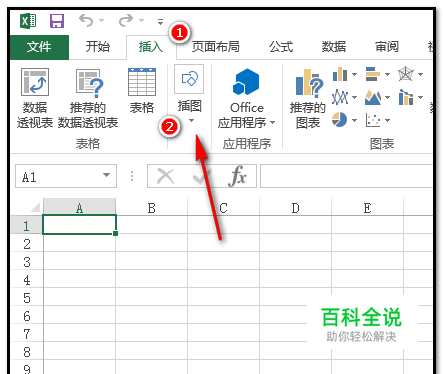Click cell D4
443x374 pixels.
296,279
